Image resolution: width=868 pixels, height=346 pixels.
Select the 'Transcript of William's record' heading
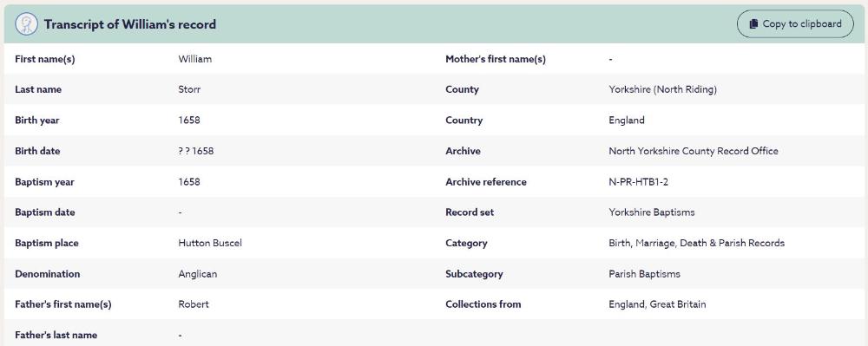[x=130, y=24]
